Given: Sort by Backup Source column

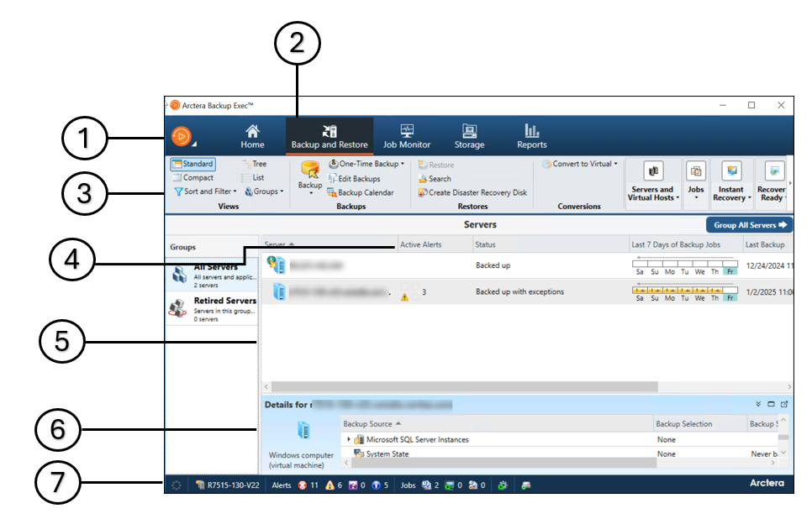Looking at the screenshot, I should (497, 424).
